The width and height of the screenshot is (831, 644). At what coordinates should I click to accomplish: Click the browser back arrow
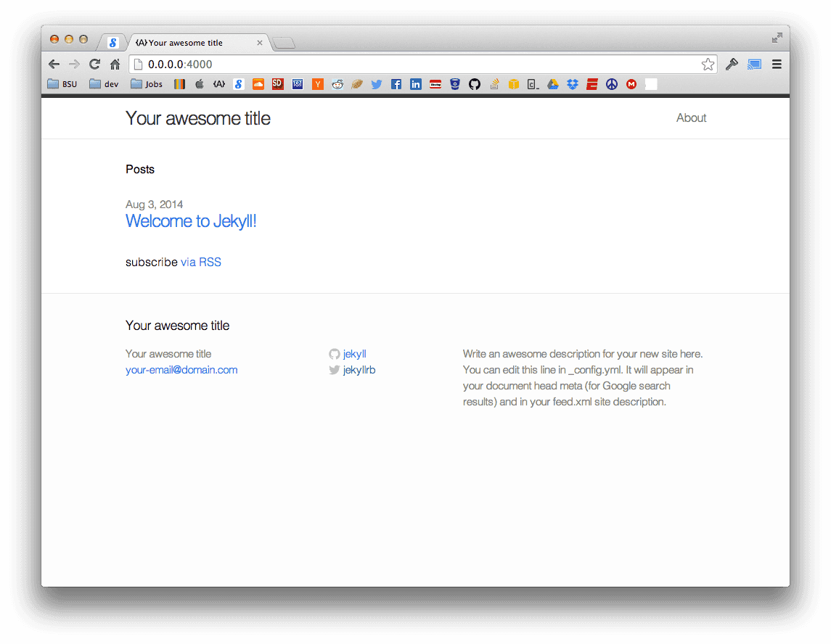(54, 65)
